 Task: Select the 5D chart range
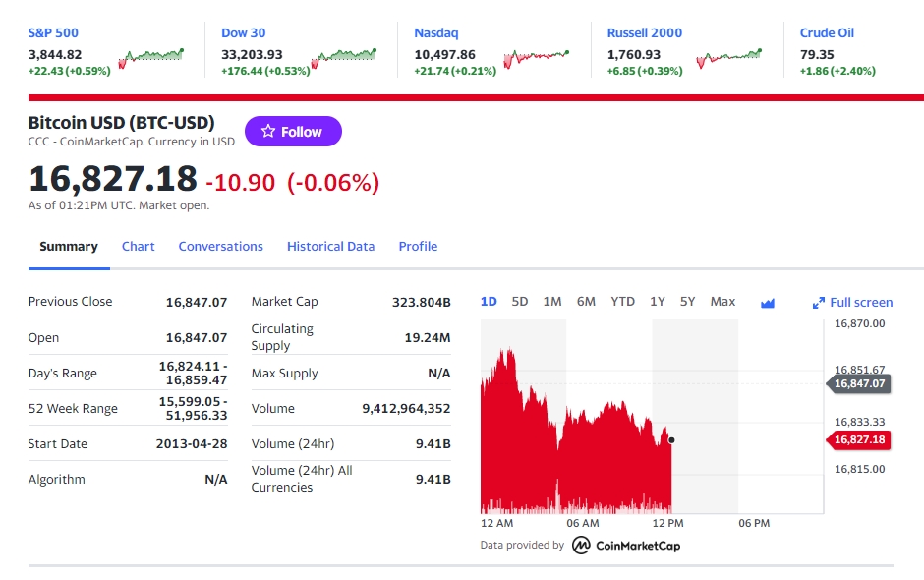[520, 302]
